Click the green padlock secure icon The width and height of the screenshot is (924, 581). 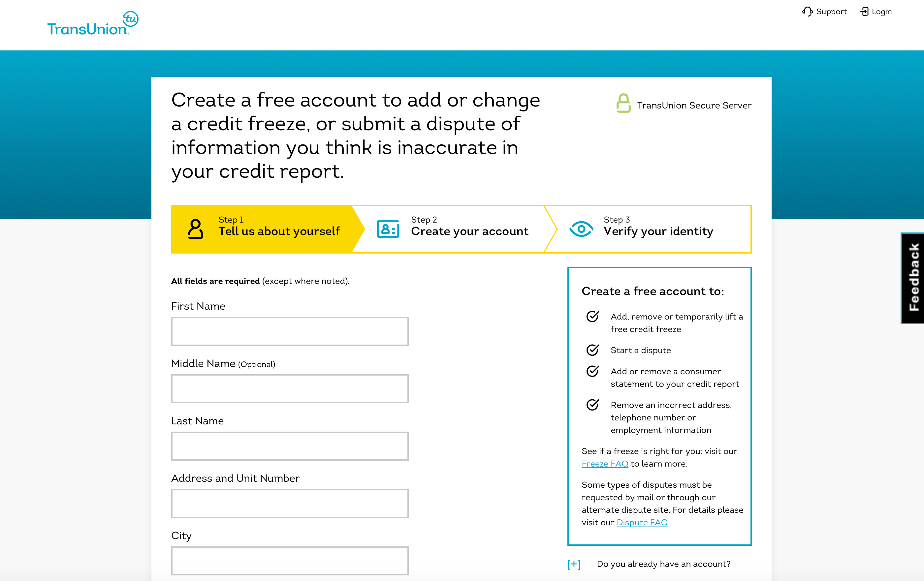pyautogui.click(x=623, y=103)
